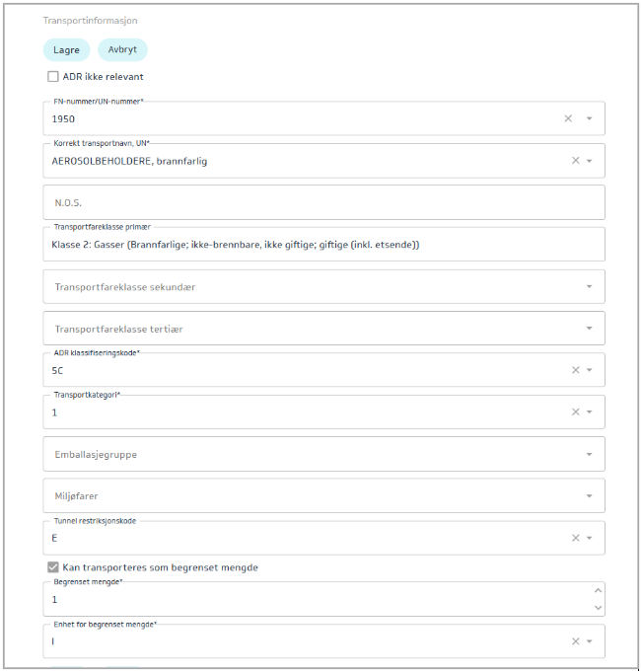Viewport: 642px width, 672px height.
Task: Clear the Transportkategori value
Action: pyautogui.click(x=575, y=411)
